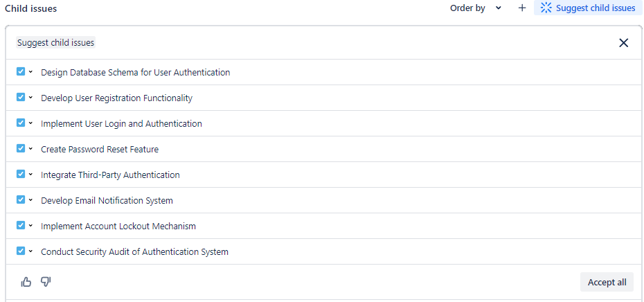
Task: Uncheck Develop User Registration Functionality checkbox
Action: [x=21, y=97]
